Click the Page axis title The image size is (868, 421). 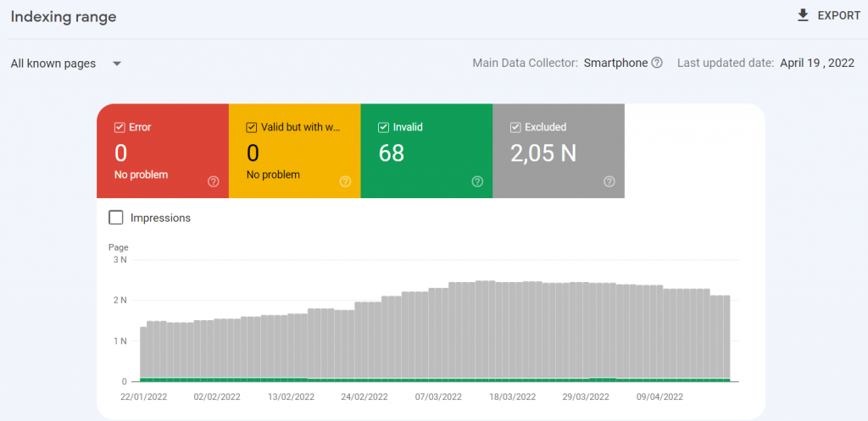pos(118,247)
